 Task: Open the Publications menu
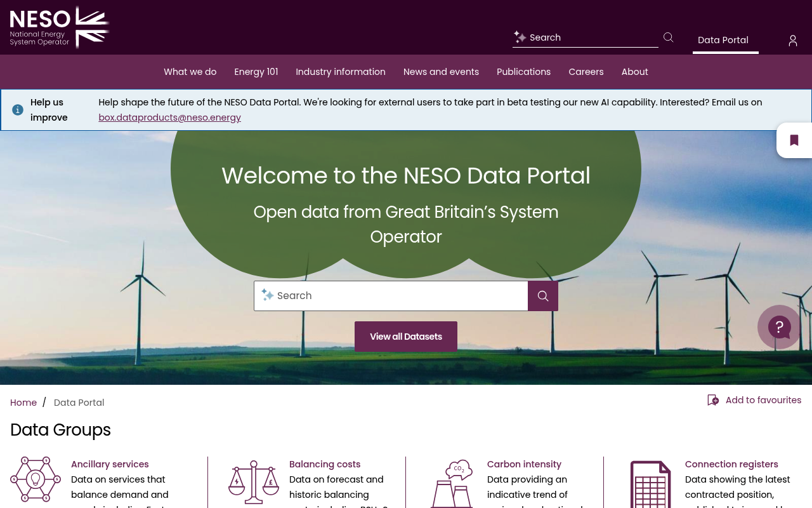[x=524, y=72]
